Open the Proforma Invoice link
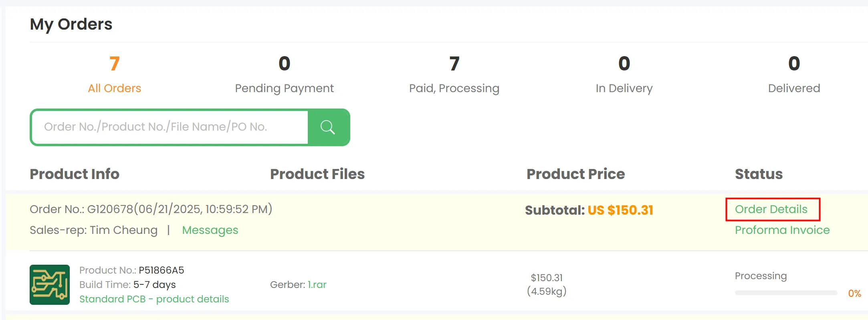868x320 pixels. pyautogui.click(x=782, y=230)
